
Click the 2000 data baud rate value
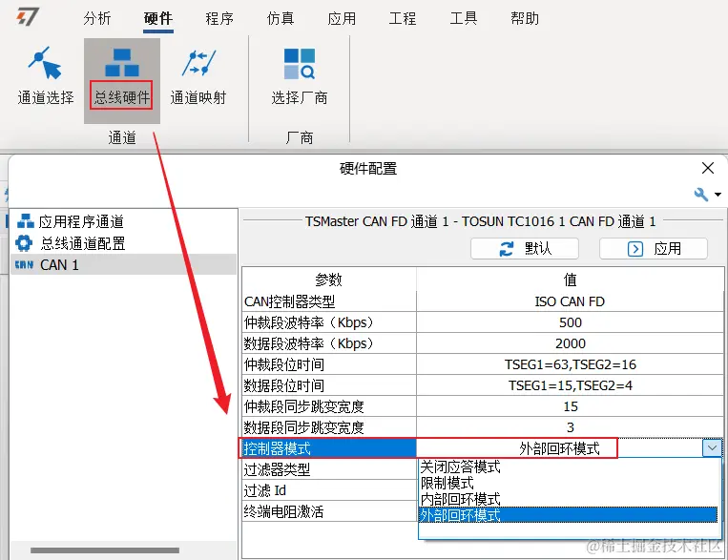(x=571, y=343)
